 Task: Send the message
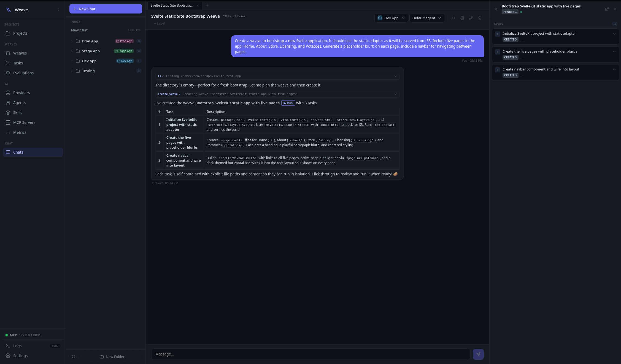pos(478,354)
